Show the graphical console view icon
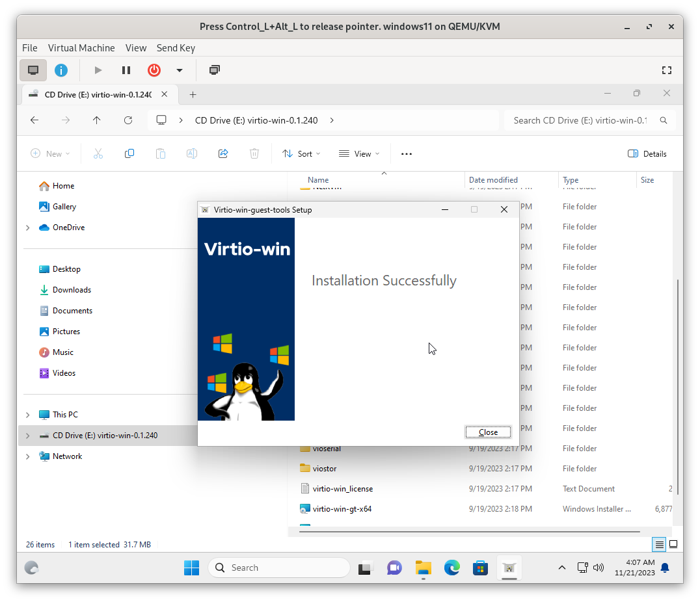This screenshot has height=602, width=700. pos(33,70)
